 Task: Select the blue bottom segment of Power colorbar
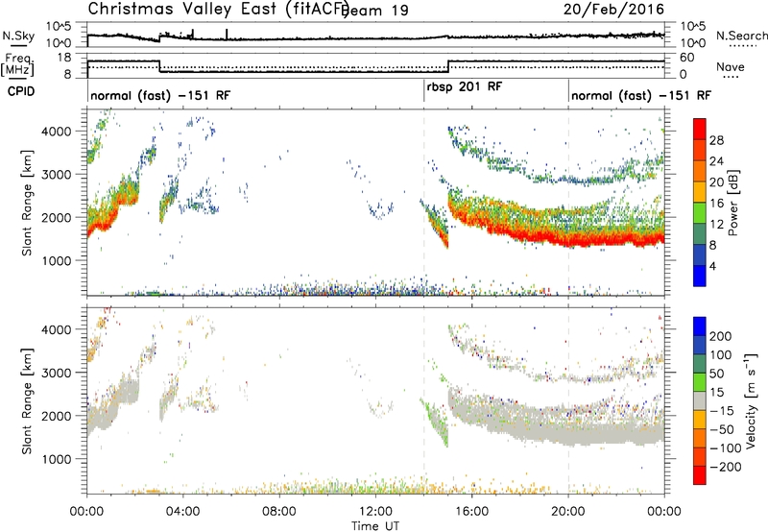[x=700, y=276]
